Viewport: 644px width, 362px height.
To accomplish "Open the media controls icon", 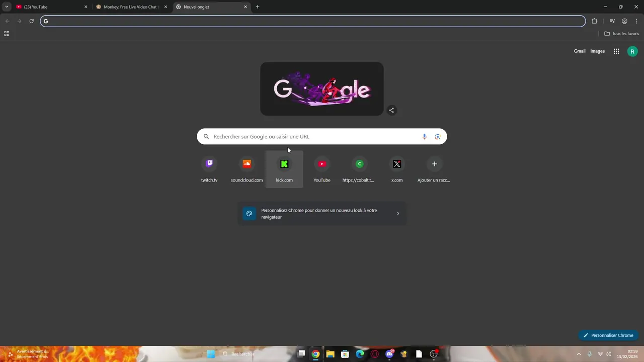I will click(x=612, y=21).
